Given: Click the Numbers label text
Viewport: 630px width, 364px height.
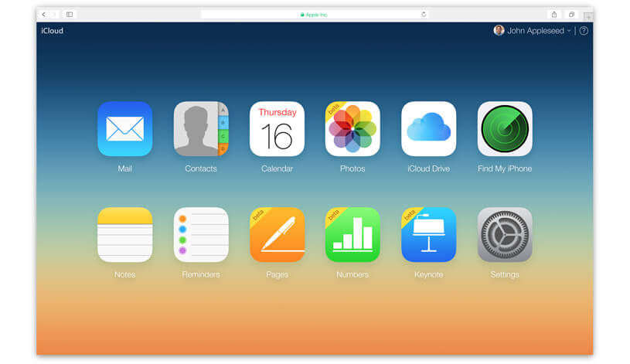Looking at the screenshot, I should [352, 274].
